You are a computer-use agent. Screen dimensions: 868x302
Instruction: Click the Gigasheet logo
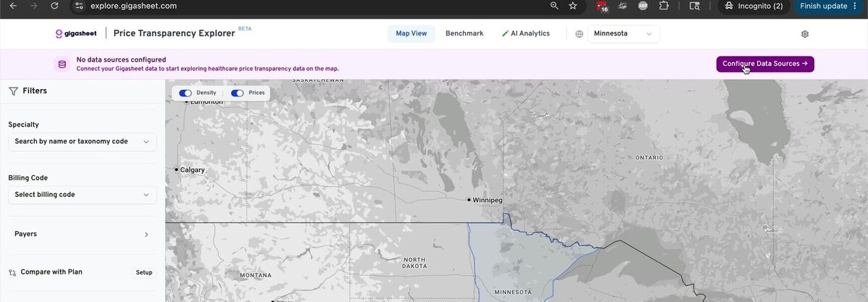click(x=76, y=33)
